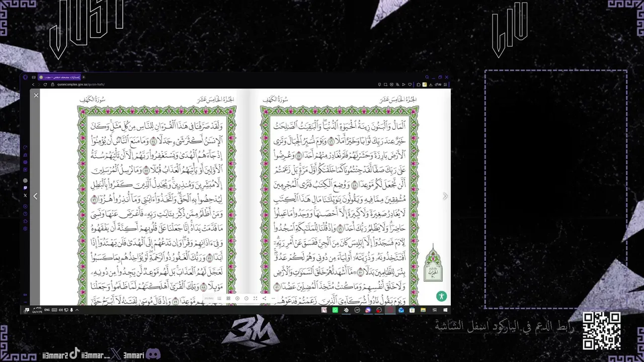
Task: Click the 202/842 page number field
Action: pyautogui.click(x=209, y=299)
